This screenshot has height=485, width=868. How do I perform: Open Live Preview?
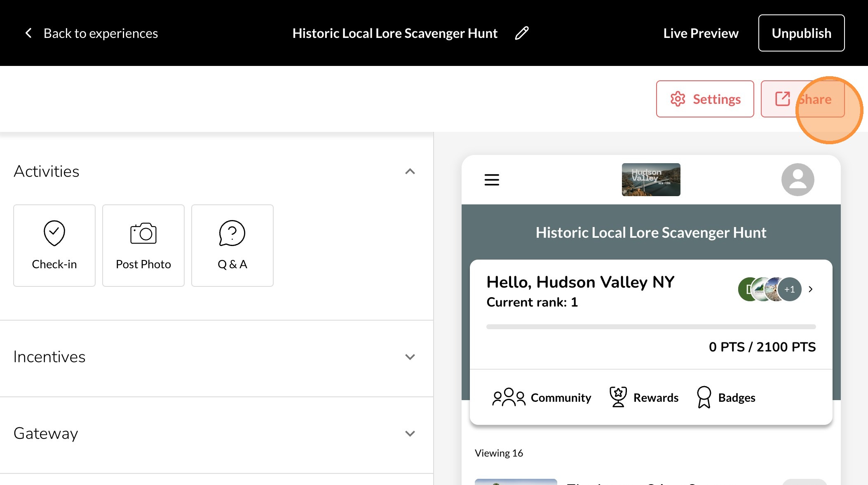tap(701, 33)
